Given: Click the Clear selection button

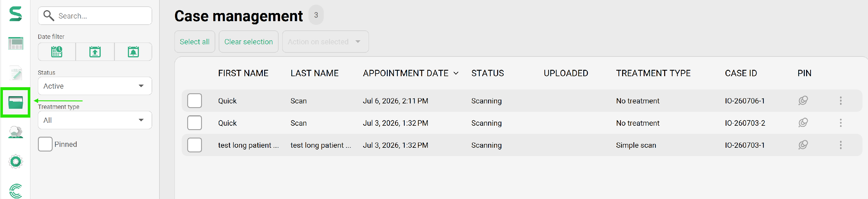Looking at the screenshot, I should point(249,41).
